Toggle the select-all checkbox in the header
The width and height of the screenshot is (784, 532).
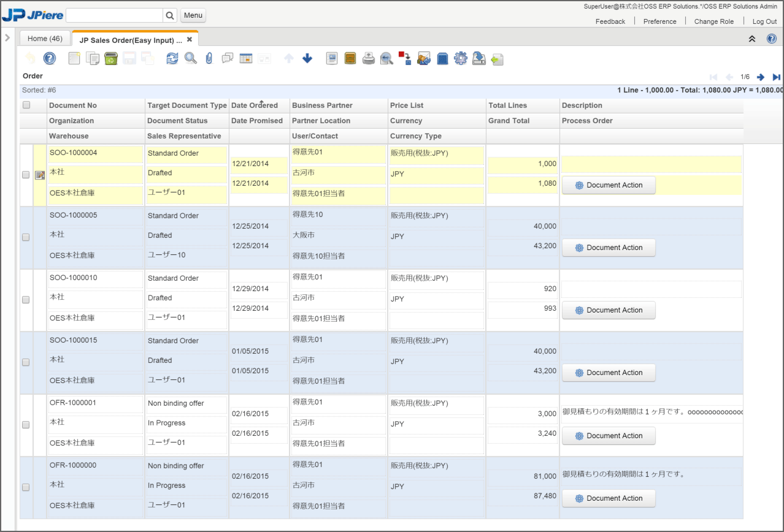[26, 105]
